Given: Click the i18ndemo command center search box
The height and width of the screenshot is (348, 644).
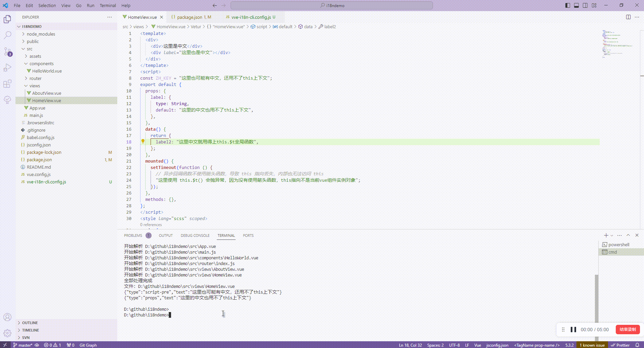Looking at the screenshot, I should coord(332,5).
